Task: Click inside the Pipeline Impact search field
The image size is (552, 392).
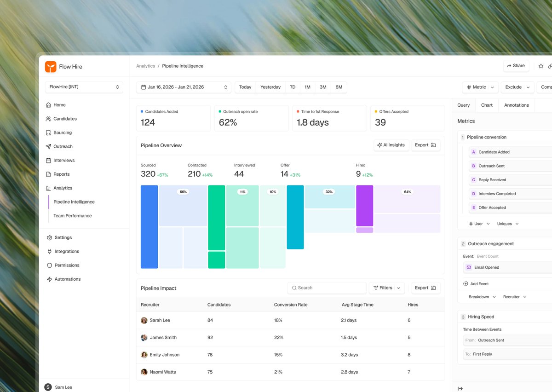Action: point(327,288)
